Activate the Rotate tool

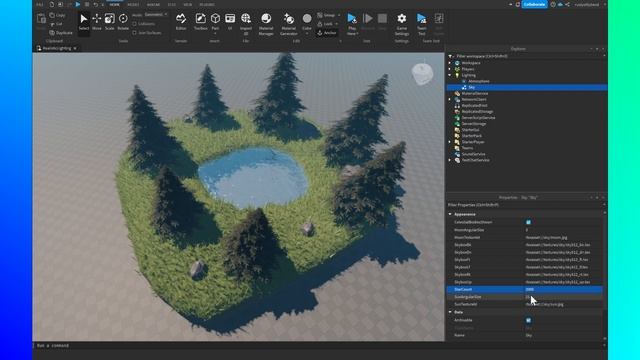pos(123,22)
